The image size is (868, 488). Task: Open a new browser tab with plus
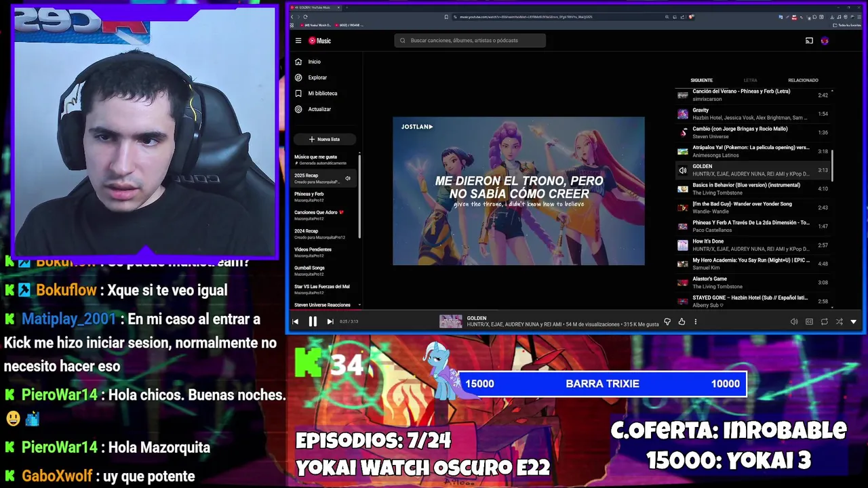point(347,7)
